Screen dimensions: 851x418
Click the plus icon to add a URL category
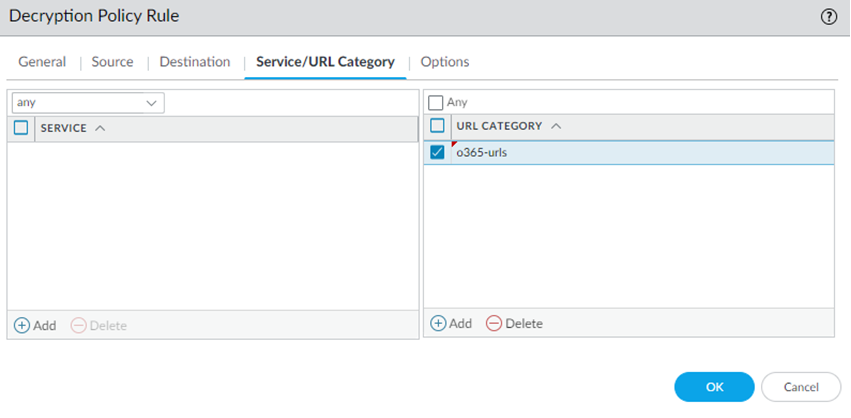(438, 323)
